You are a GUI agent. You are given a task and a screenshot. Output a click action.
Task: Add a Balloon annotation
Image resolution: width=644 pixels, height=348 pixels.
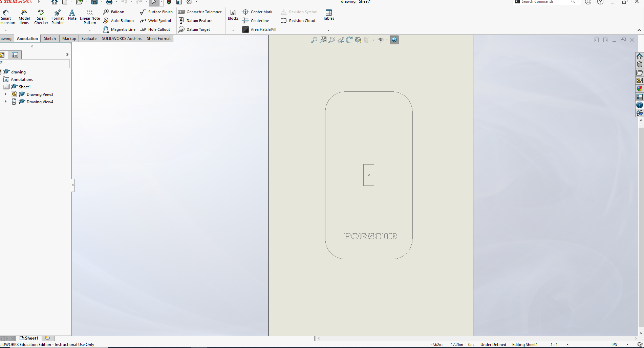[x=114, y=12]
